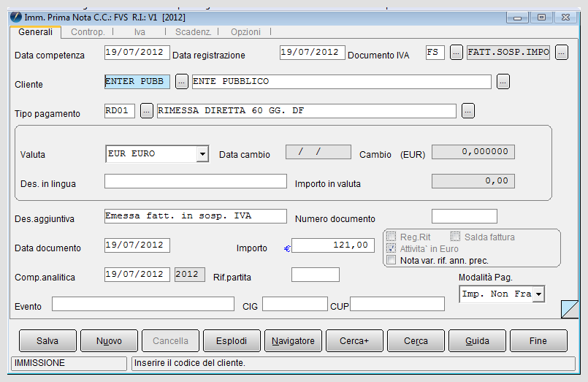
Task: Click the Esplodi button
Action: coord(232,341)
